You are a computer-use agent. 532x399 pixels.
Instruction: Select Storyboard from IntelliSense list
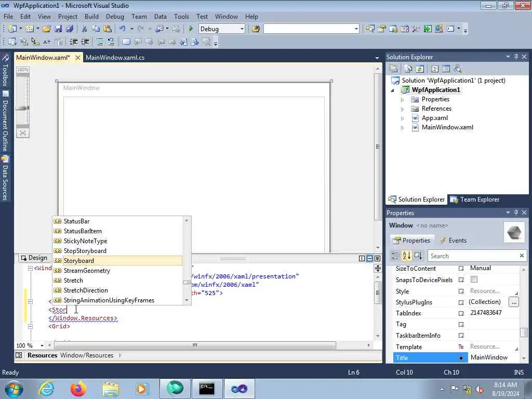pyautogui.click(x=117, y=261)
